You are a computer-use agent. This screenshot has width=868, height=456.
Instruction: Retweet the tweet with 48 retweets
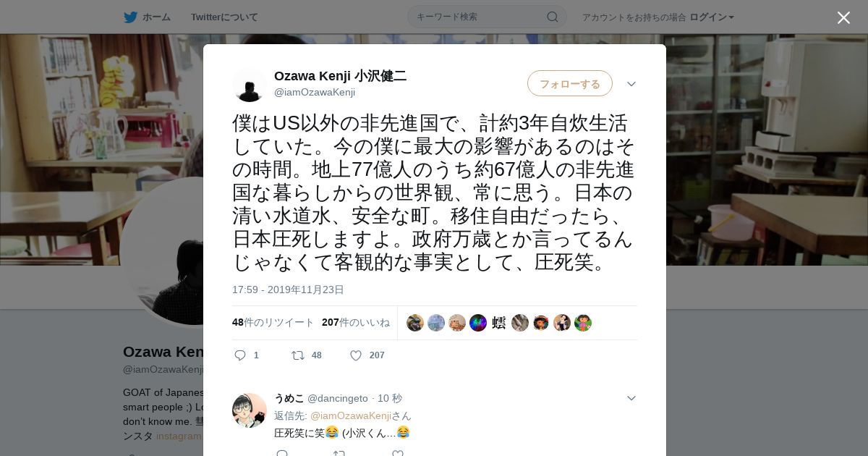(x=297, y=355)
